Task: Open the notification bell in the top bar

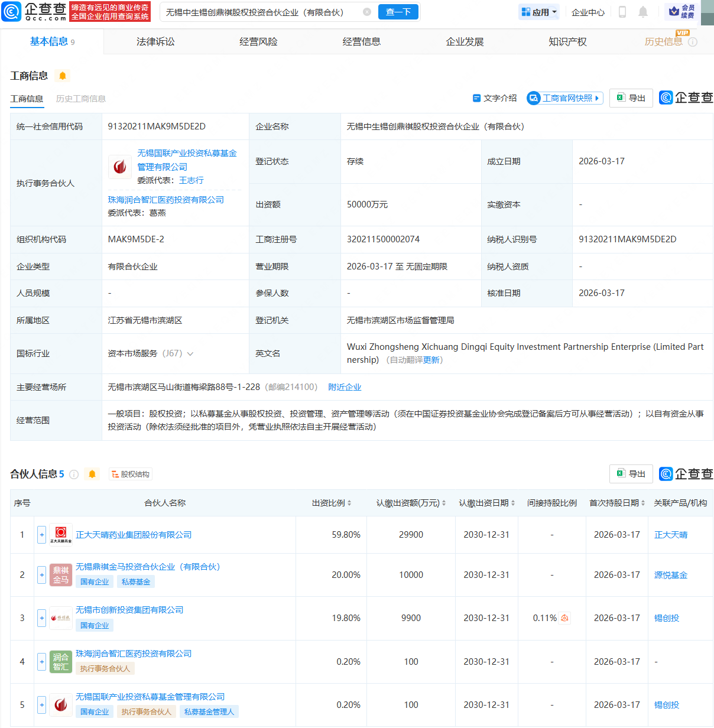Action: click(x=644, y=12)
